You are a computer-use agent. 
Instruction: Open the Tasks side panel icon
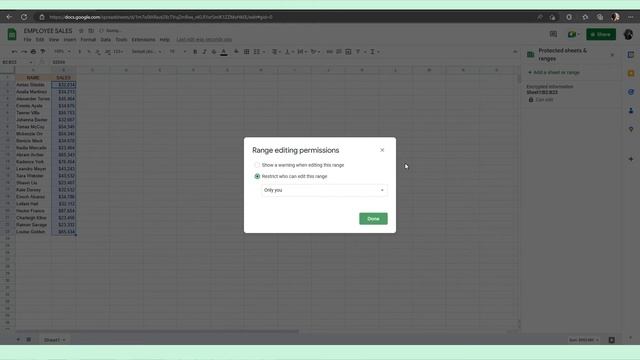pos(631,92)
